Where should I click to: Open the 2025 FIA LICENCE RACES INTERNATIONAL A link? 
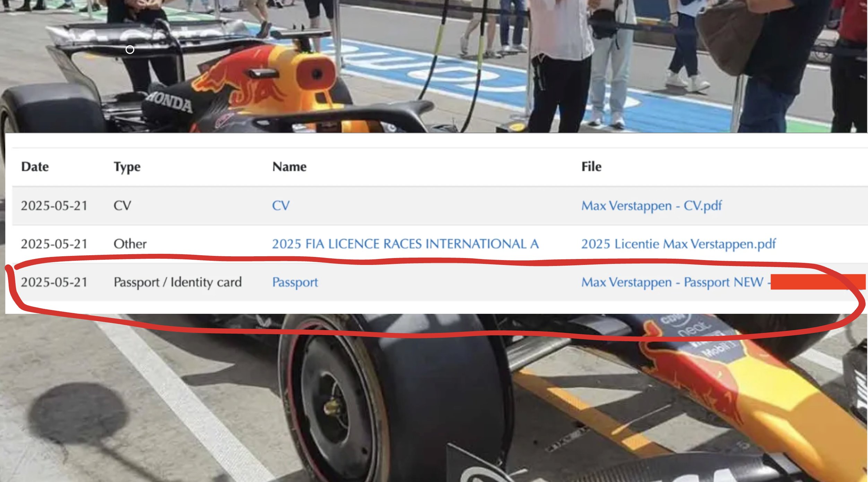[x=405, y=244]
